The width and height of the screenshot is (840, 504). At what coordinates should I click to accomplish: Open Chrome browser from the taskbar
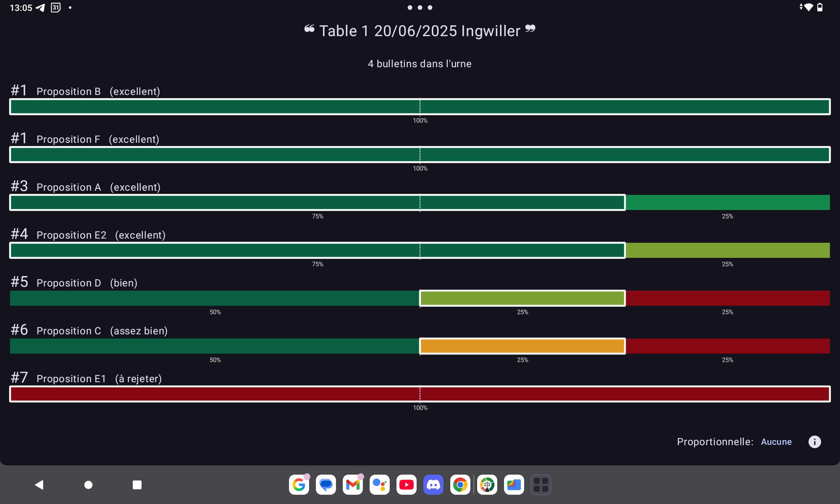click(460, 485)
